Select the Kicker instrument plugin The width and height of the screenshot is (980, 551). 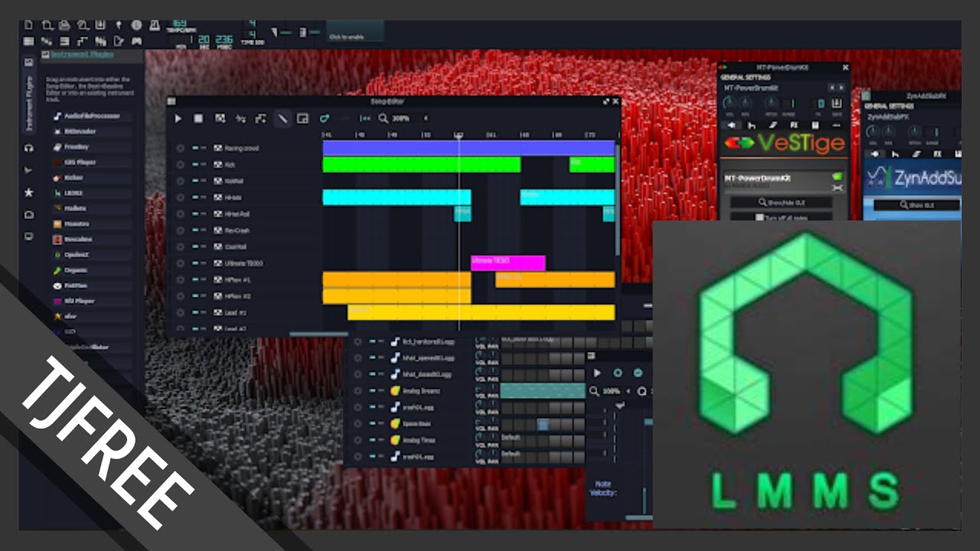tap(91, 178)
